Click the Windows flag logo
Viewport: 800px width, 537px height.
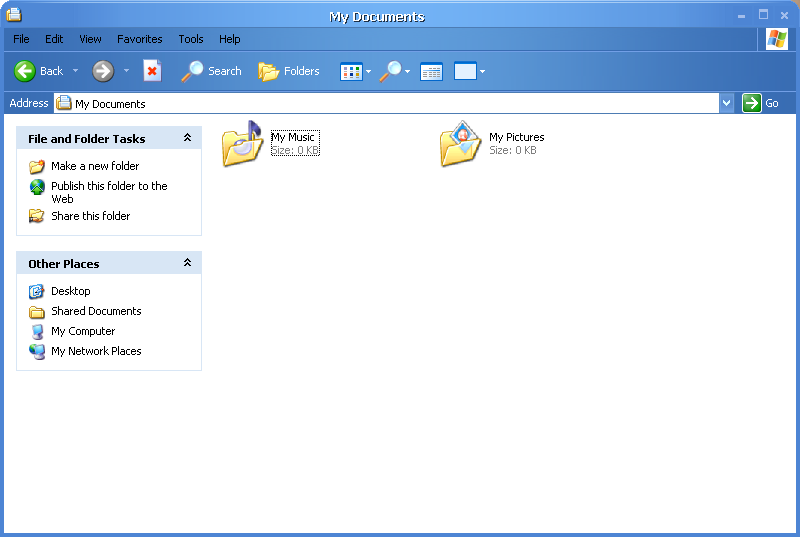tap(777, 39)
